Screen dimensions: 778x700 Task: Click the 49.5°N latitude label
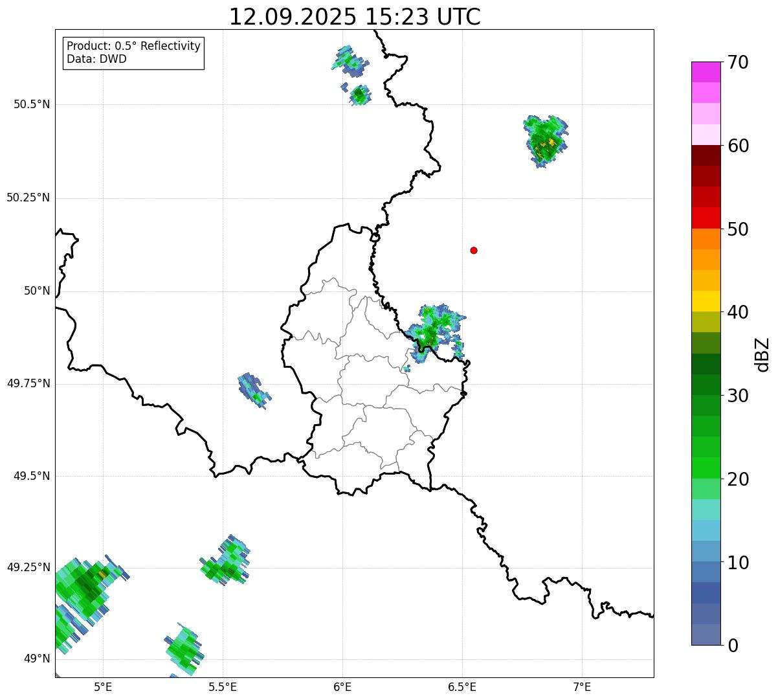tap(32, 476)
